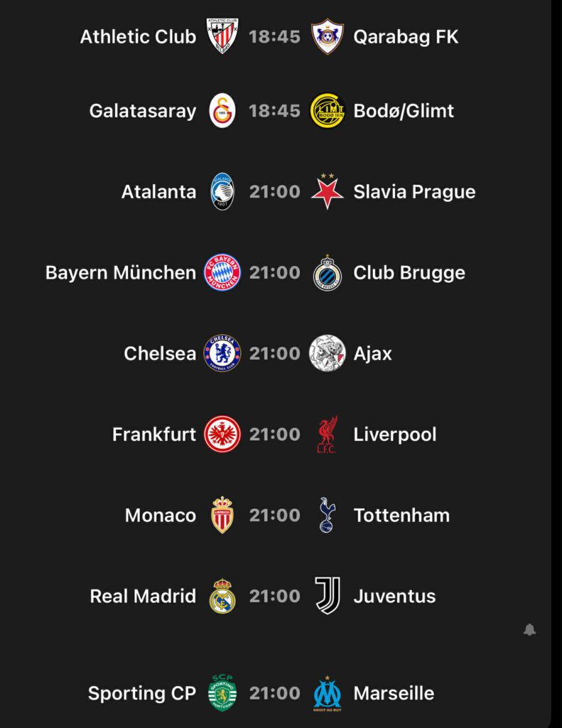Open the Chelsea team name
562x728 pixels.
[x=160, y=353]
